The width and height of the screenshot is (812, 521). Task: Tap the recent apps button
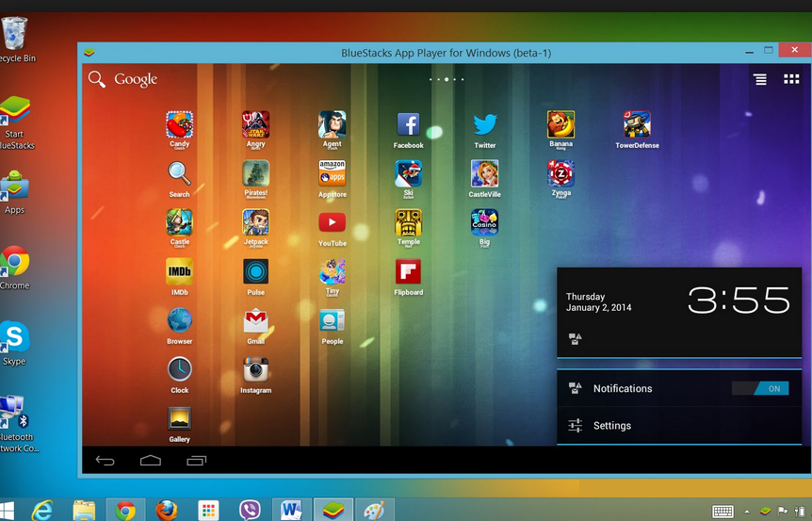click(x=196, y=461)
